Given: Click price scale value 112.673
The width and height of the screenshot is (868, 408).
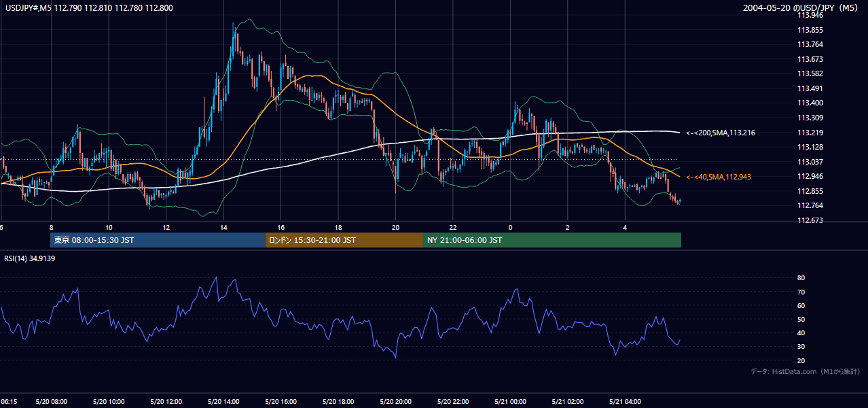Looking at the screenshot, I should coord(810,220).
